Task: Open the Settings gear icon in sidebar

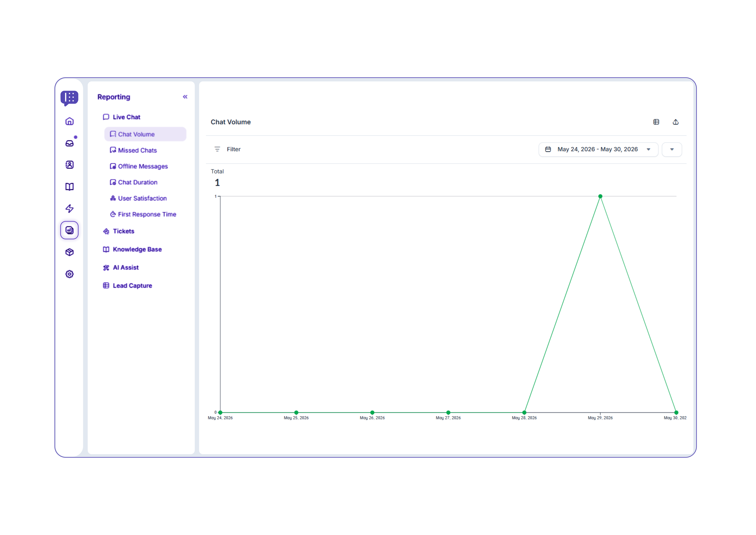Action: (x=69, y=274)
